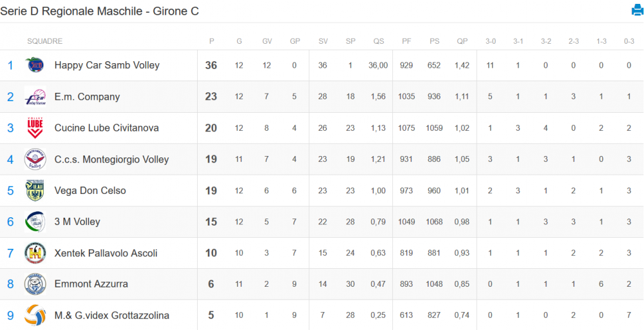Click the P points column header
Image resolution: width=644 pixels, height=330 pixels.
click(x=211, y=41)
